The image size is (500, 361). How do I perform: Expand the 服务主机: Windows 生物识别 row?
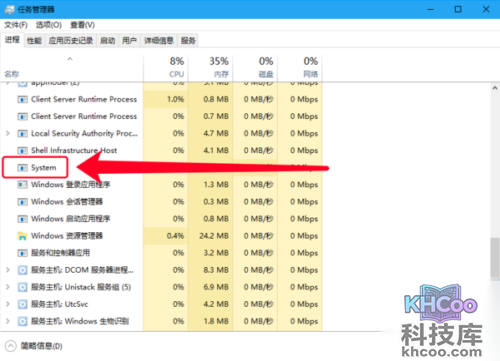[x=8, y=321]
